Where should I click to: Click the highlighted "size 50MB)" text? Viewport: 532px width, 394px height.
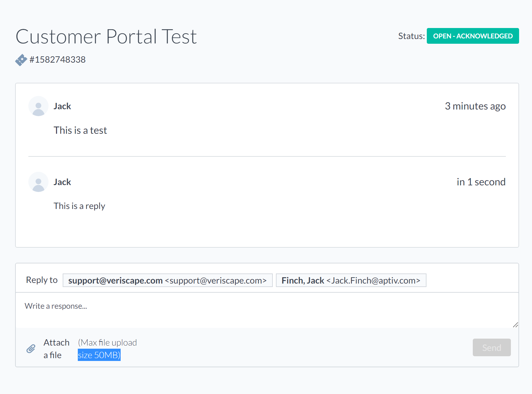(99, 355)
